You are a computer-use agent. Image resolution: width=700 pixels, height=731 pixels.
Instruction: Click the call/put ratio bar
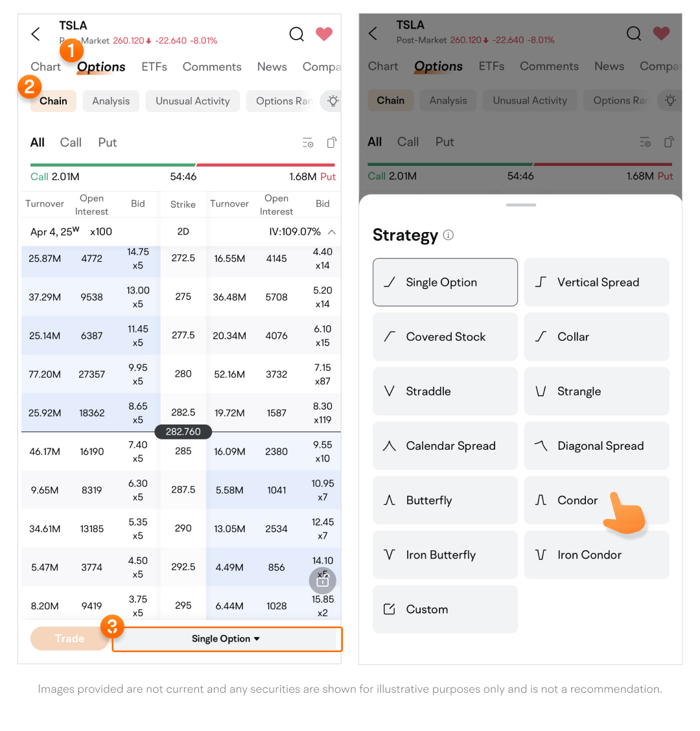(x=183, y=165)
